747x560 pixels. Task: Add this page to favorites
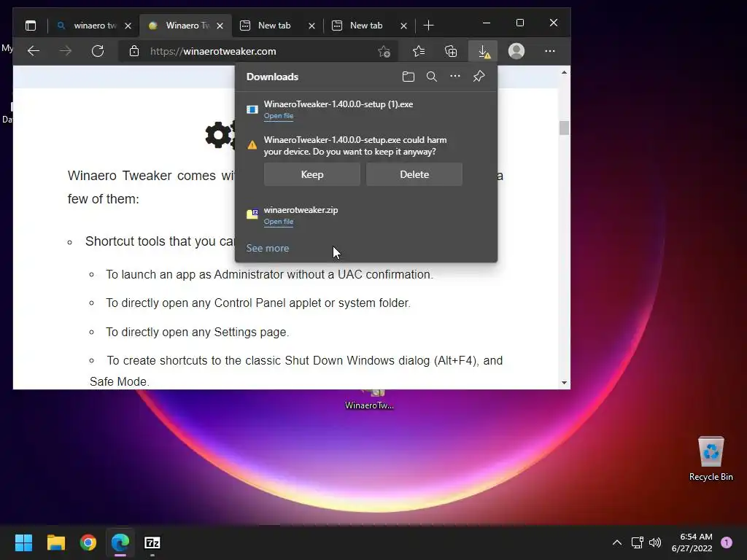click(x=384, y=52)
